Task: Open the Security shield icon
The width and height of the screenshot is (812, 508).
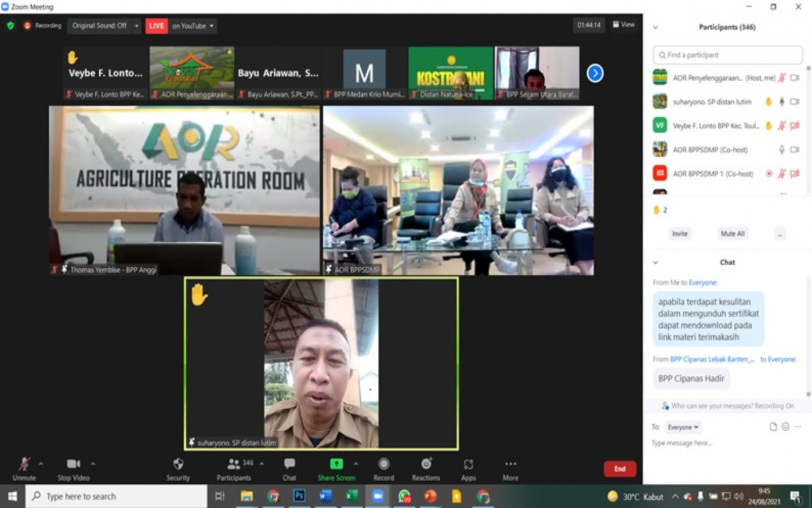Action: (x=178, y=464)
